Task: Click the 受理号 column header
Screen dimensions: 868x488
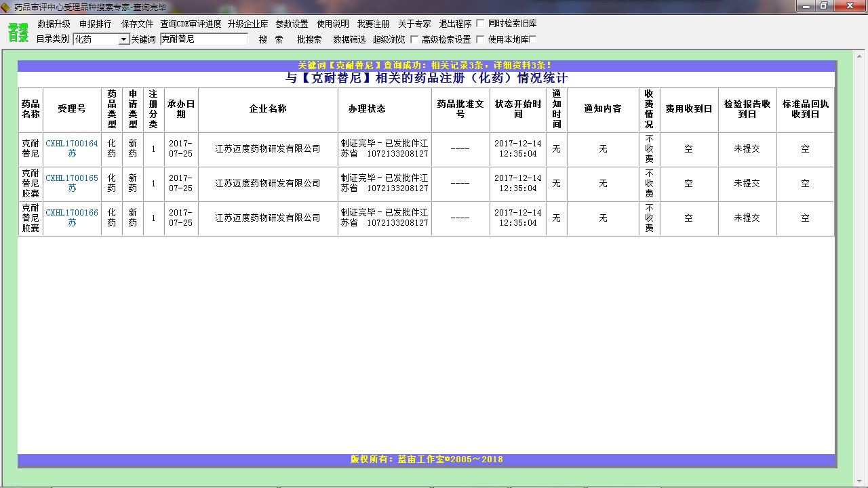Action: (72, 109)
